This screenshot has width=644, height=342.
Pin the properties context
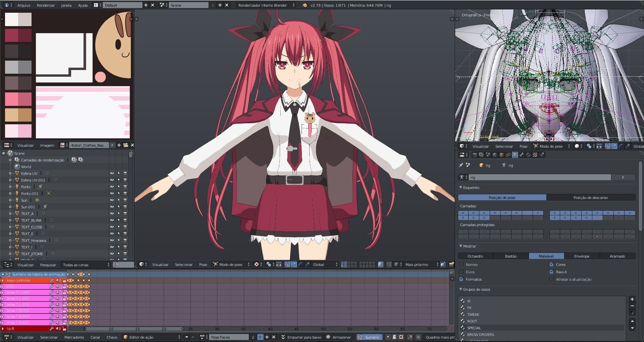(x=461, y=165)
